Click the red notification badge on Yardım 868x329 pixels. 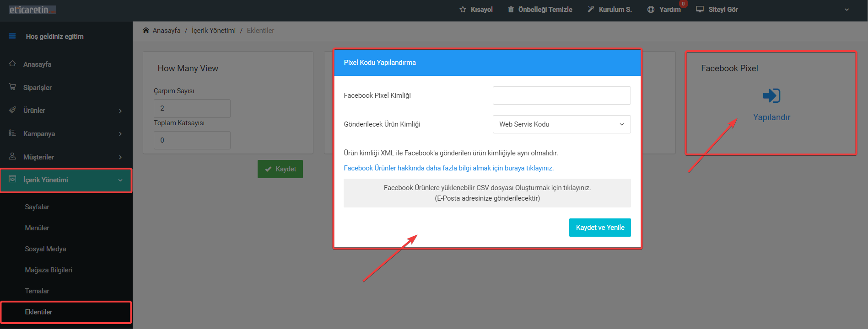[683, 4]
